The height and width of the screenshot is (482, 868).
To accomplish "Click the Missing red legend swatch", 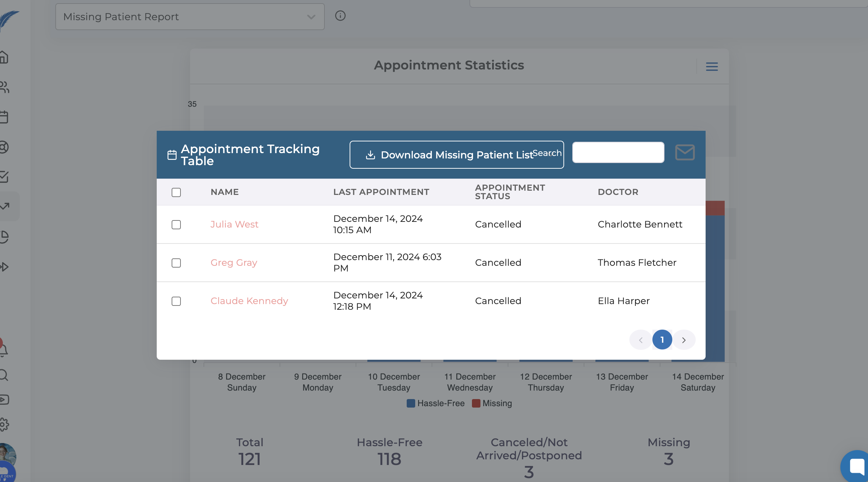I will coord(476,403).
